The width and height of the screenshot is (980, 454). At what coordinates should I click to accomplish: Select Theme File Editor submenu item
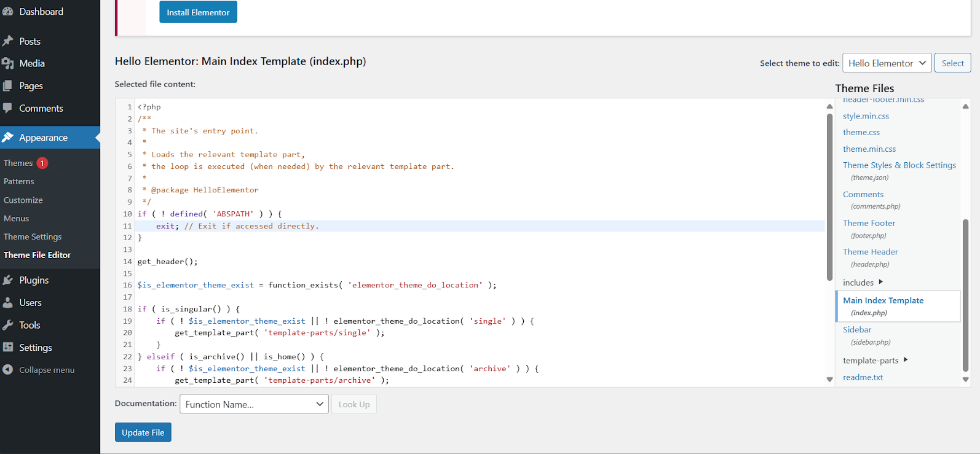point(37,255)
